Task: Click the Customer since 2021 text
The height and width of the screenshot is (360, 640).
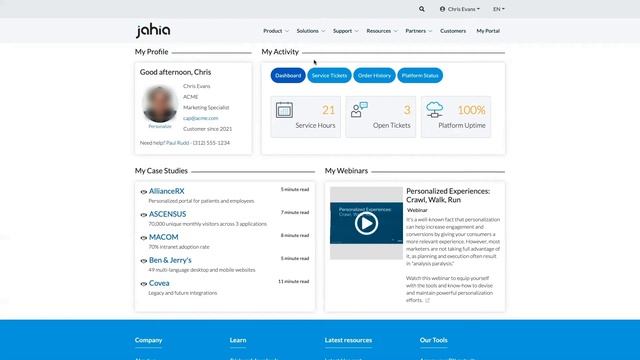Action: (x=207, y=129)
